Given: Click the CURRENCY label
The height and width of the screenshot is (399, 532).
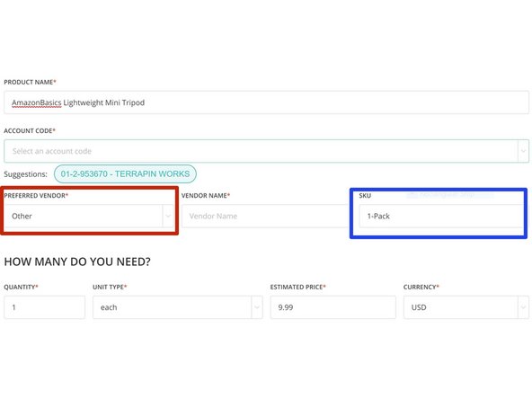Looking at the screenshot, I should 421,287.
